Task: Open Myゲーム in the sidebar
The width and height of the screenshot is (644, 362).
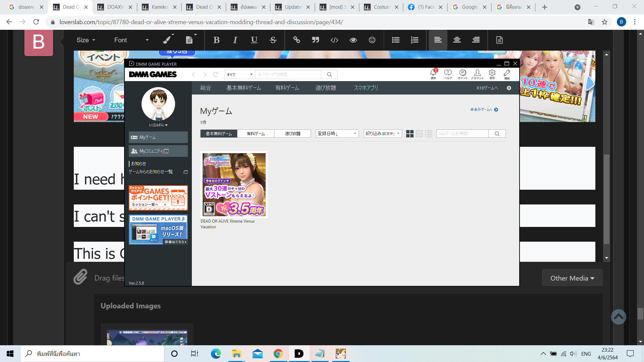Action: [x=158, y=137]
